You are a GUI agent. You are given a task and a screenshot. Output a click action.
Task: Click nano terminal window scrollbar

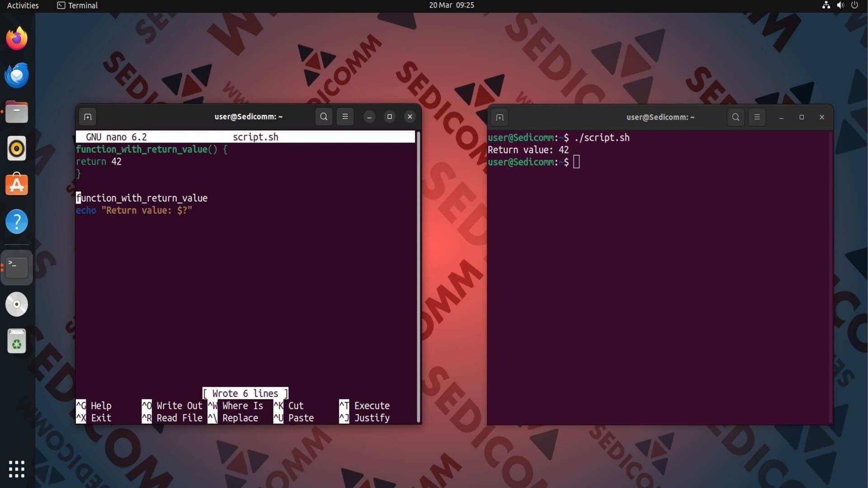pos(418,276)
